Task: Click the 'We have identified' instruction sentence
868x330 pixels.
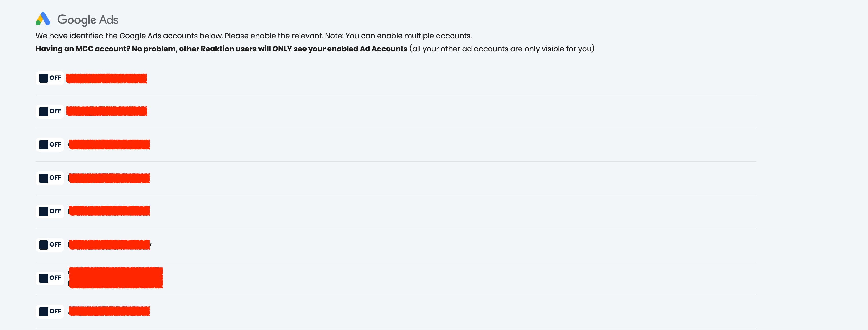Action: click(x=253, y=36)
